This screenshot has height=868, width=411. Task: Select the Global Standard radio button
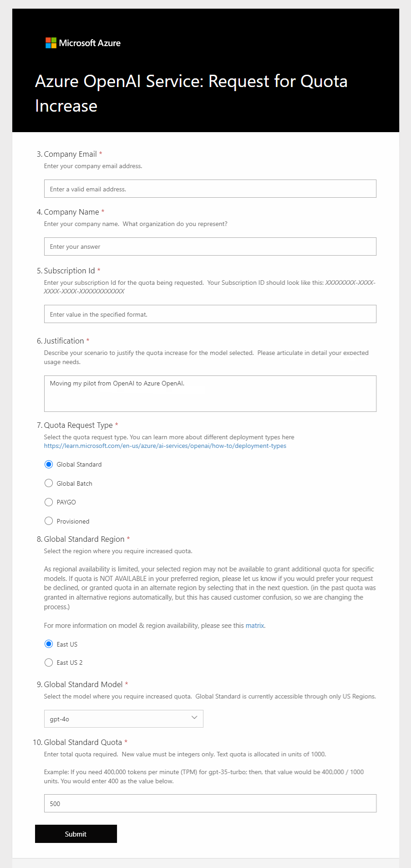tap(49, 464)
